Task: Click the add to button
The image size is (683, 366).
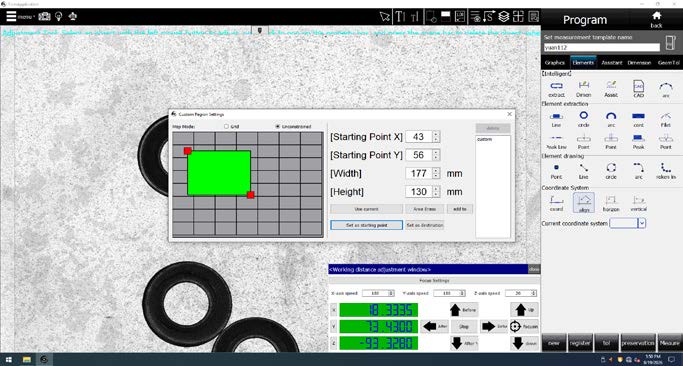Action: 460,209
